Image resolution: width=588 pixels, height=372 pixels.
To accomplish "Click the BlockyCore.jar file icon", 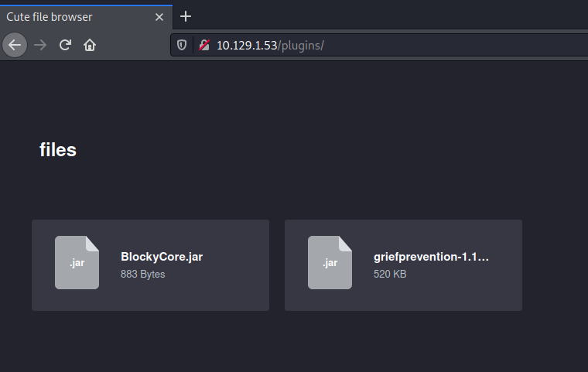I will pyautogui.click(x=77, y=262).
